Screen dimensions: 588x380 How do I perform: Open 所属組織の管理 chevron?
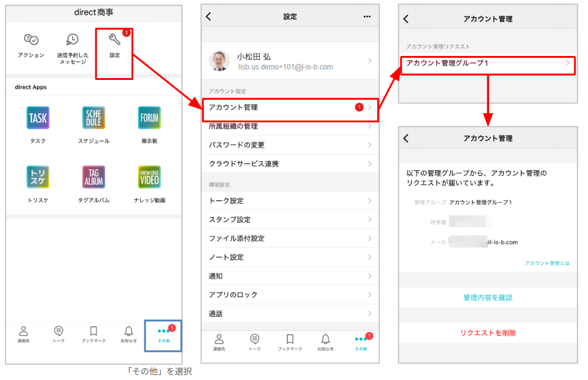[x=370, y=127]
